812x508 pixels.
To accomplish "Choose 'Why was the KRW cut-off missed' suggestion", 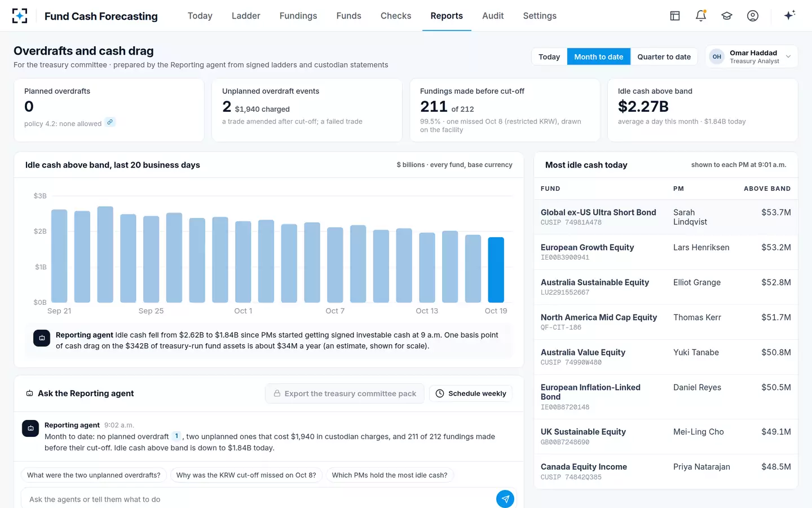I will click(x=246, y=475).
